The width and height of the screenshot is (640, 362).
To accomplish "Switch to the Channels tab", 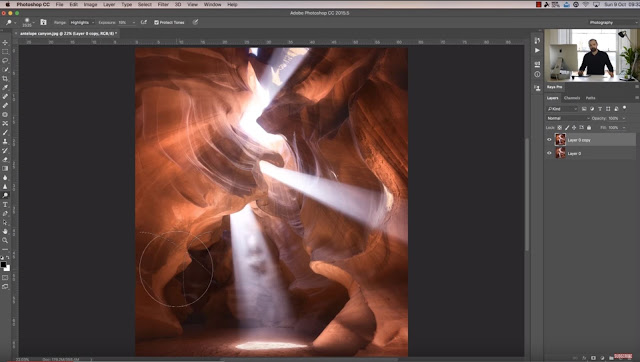I will (x=572, y=98).
